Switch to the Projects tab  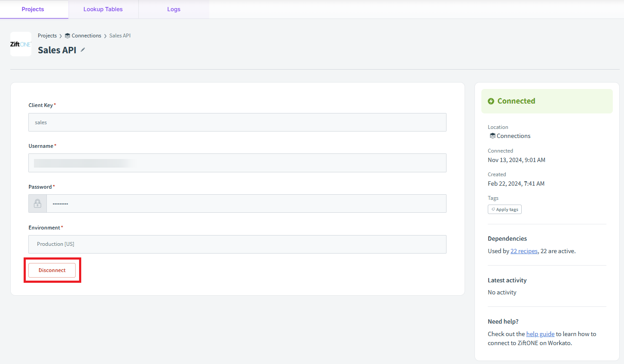pyautogui.click(x=33, y=9)
